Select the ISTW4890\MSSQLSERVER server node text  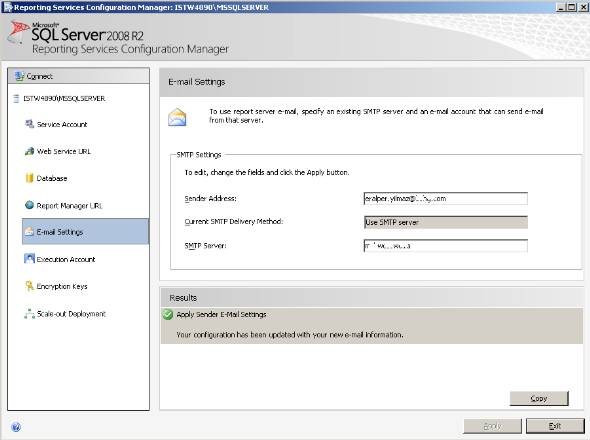pos(64,99)
